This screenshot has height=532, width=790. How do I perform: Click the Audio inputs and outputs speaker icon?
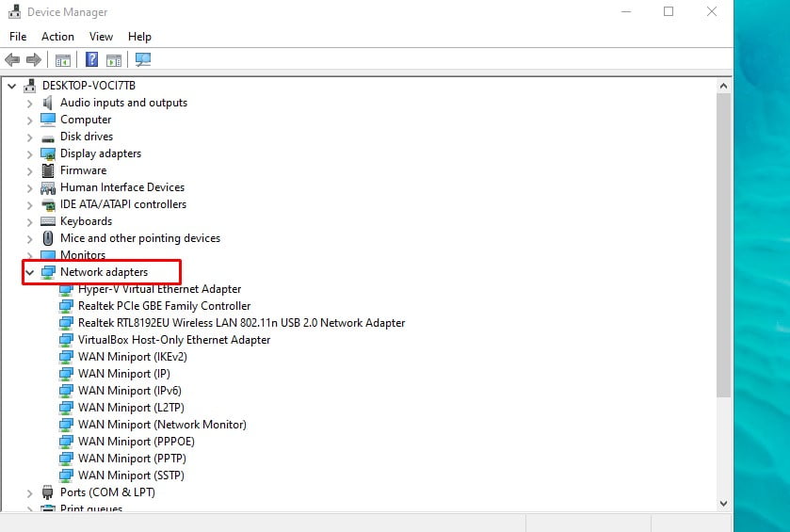(x=48, y=103)
